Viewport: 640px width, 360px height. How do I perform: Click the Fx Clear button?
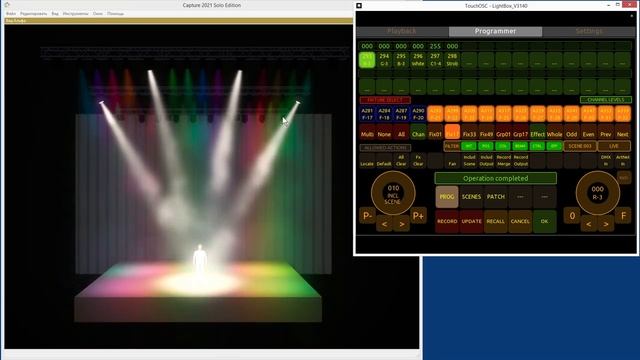[418, 161]
